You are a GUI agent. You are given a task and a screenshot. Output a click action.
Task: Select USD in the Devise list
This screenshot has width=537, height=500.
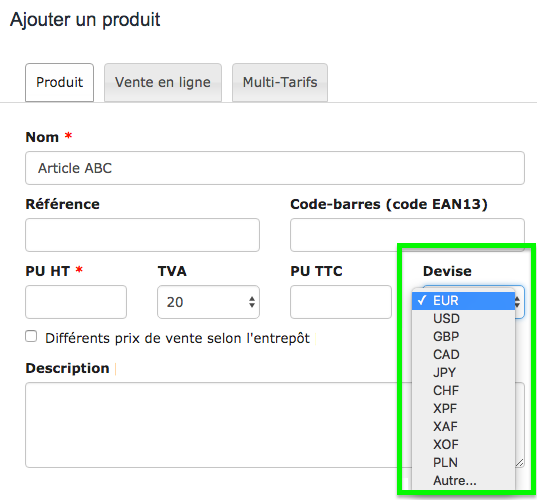463,318
